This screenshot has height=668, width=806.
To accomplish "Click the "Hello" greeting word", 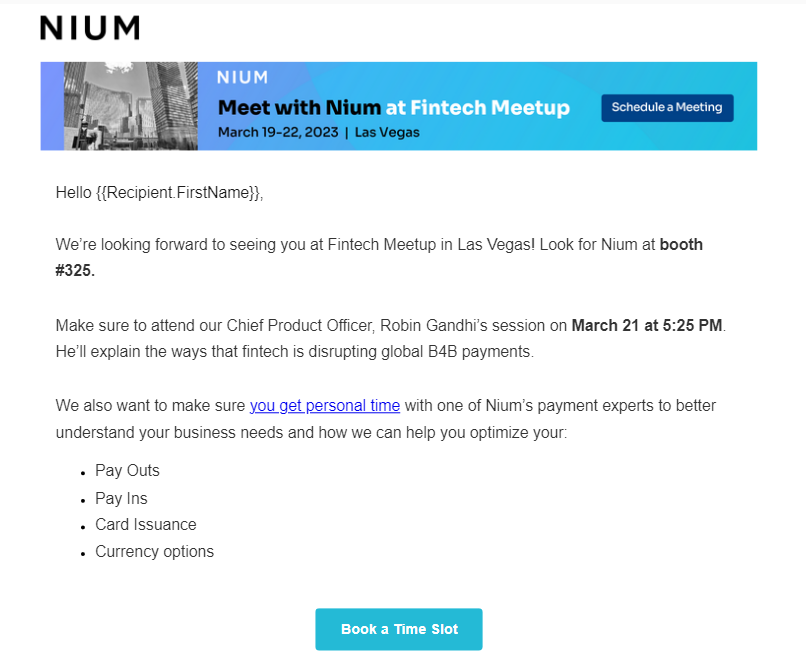I will click(74, 192).
